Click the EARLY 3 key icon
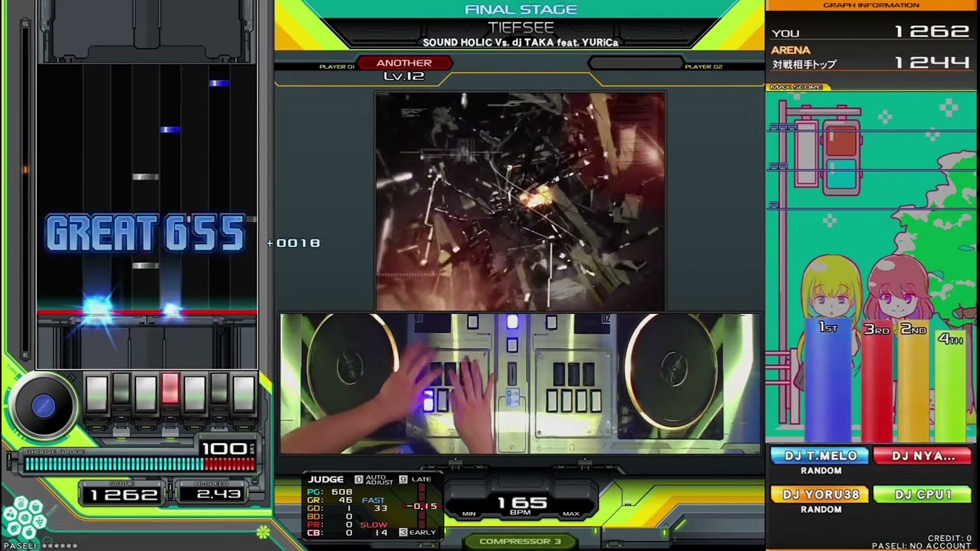Viewport: 980px width, 551px height. 403,532
